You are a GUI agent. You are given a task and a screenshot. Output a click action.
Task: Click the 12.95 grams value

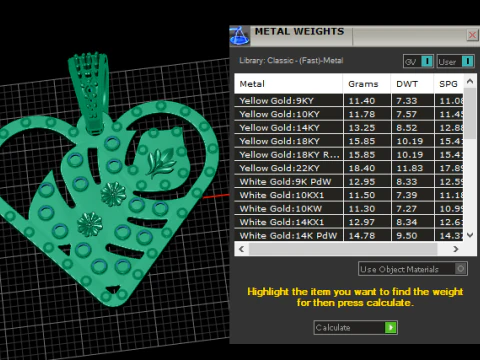pos(362,182)
